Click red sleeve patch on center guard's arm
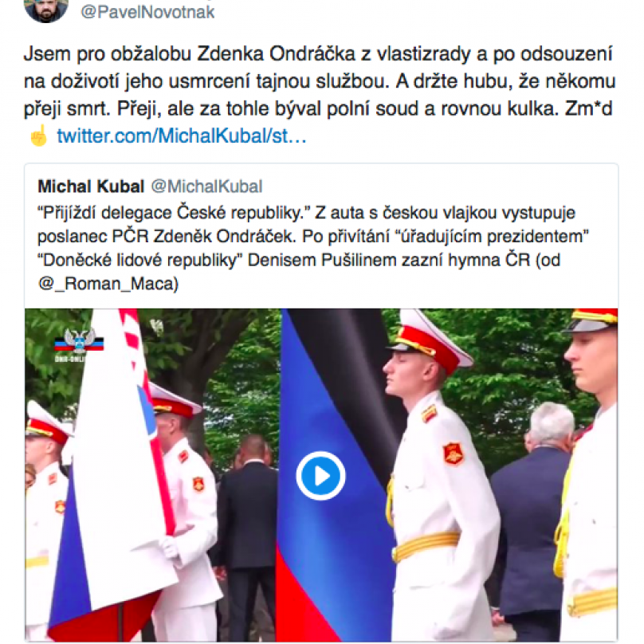The width and height of the screenshot is (644, 644). [x=454, y=453]
